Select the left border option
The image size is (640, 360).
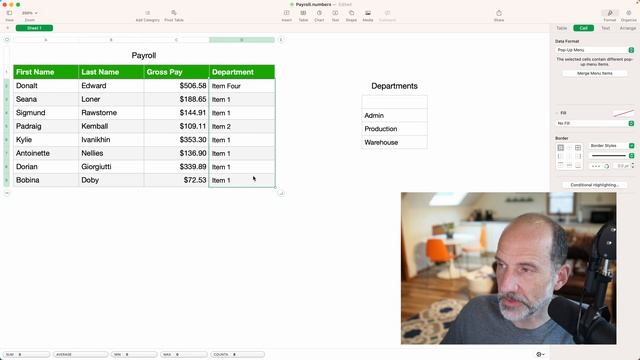(x=560, y=156)
